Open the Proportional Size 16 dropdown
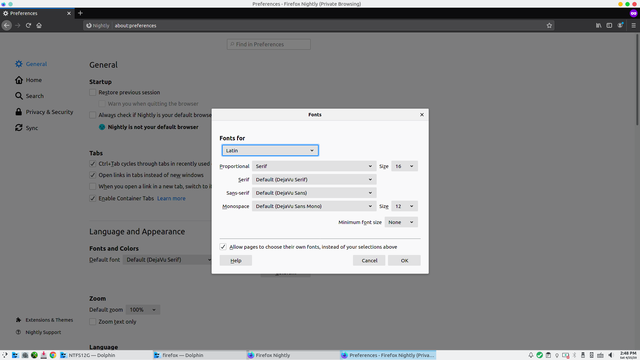Screen dimensions: 640x360 (x=404, y=166)
